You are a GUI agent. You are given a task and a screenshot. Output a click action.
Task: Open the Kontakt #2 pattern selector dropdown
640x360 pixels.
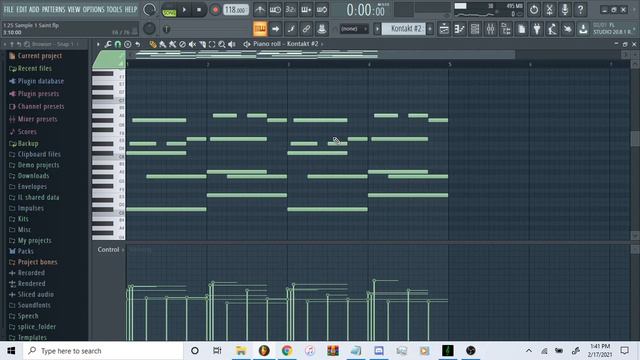[x=404, y=29]
